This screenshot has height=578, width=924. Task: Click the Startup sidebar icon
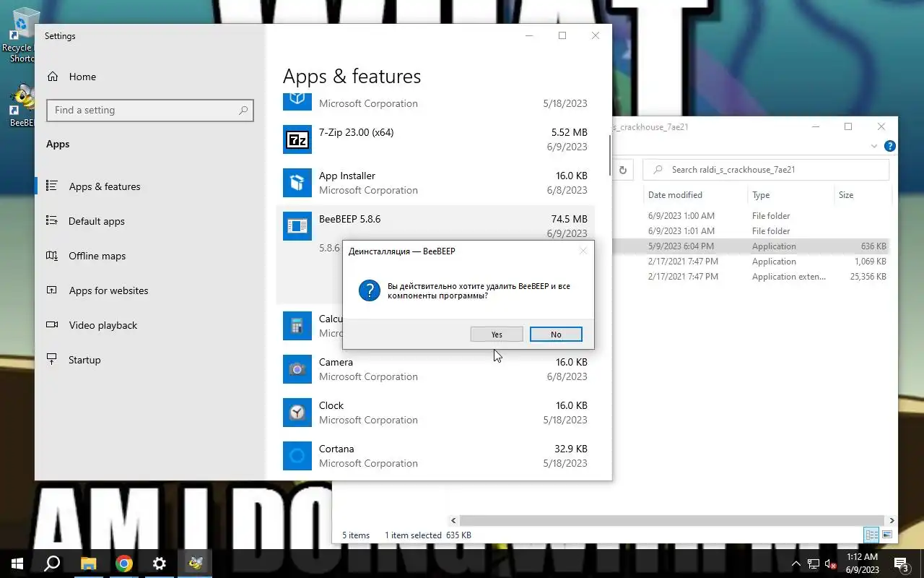click(x=52, y=359)
